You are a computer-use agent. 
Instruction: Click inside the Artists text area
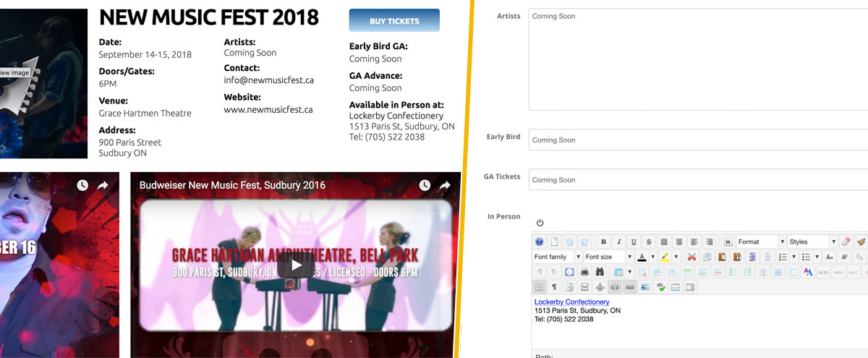(x=698, y=59)
